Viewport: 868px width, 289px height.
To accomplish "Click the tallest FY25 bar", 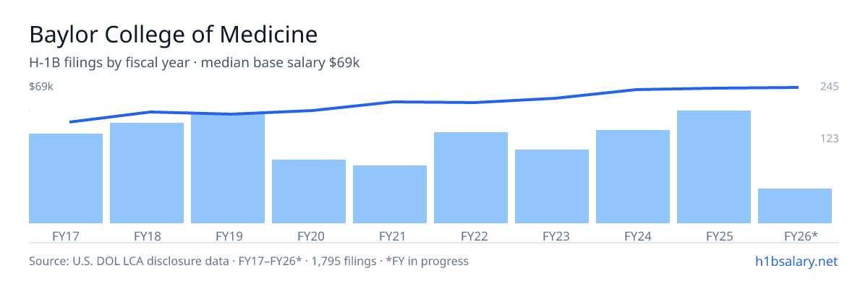I will 714,167.
